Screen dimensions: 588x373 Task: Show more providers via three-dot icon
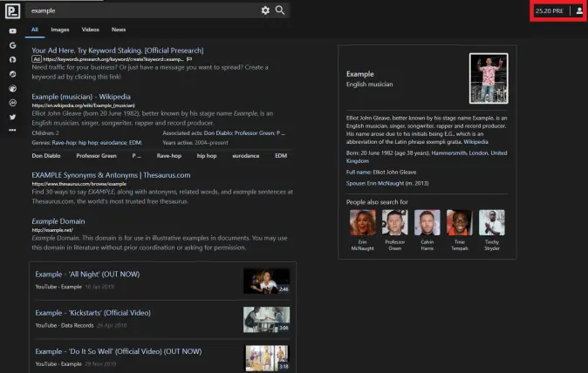click(x=13, y=130)
